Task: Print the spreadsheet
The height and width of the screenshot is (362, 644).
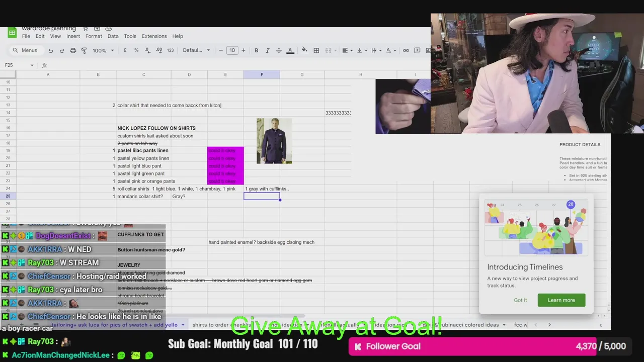Action: tap(73, 50)
